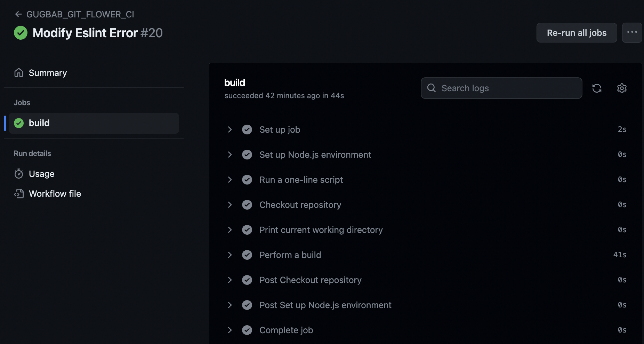This screenshot has height=344, width=644.
Task: Click the Workflow file icon
Action: 19,194
